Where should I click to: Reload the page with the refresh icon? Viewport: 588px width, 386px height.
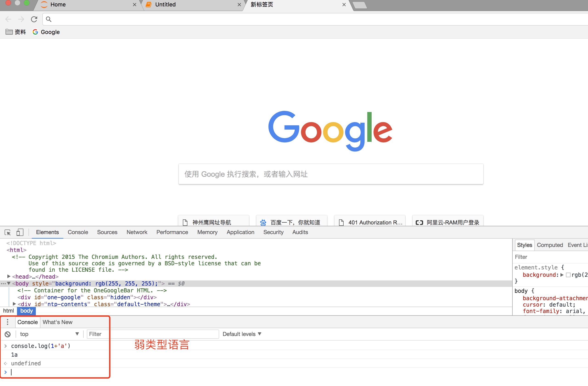(34, 19)
